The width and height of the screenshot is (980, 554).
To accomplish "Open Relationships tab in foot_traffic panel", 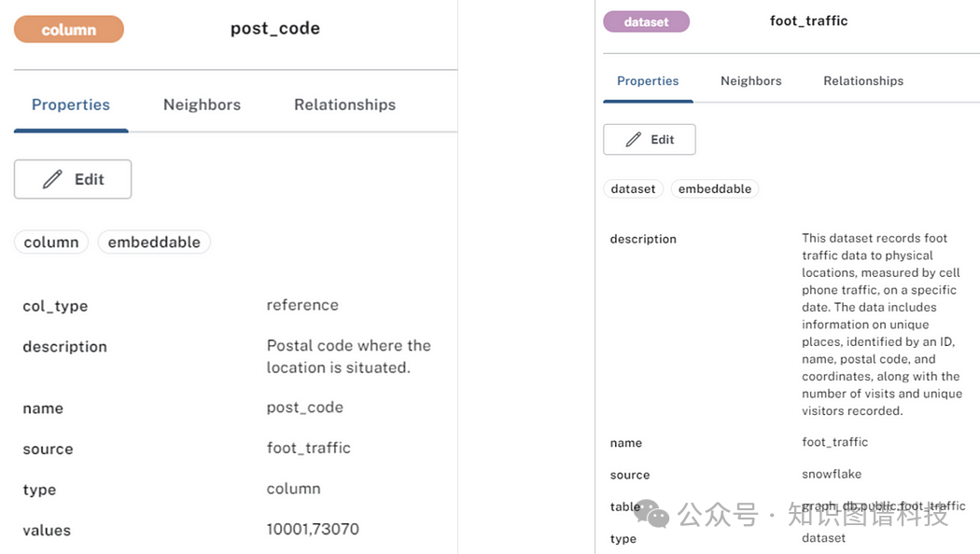I will click(863, 81).
